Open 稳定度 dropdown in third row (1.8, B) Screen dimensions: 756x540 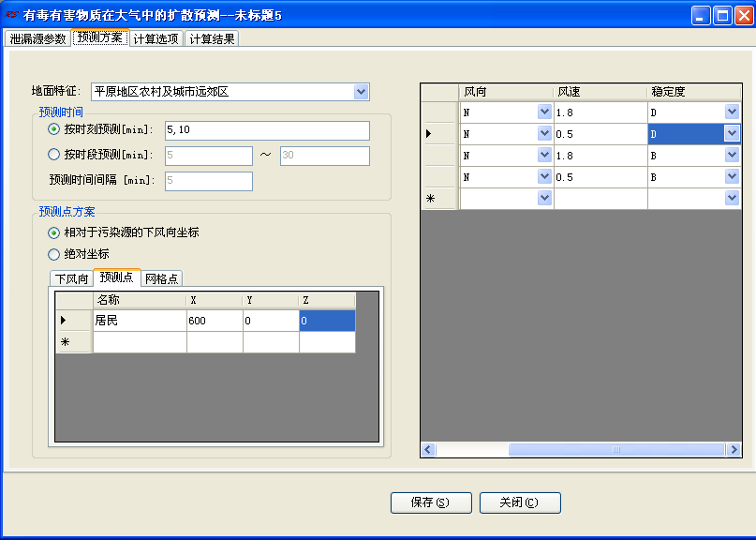tap(732, 155)
